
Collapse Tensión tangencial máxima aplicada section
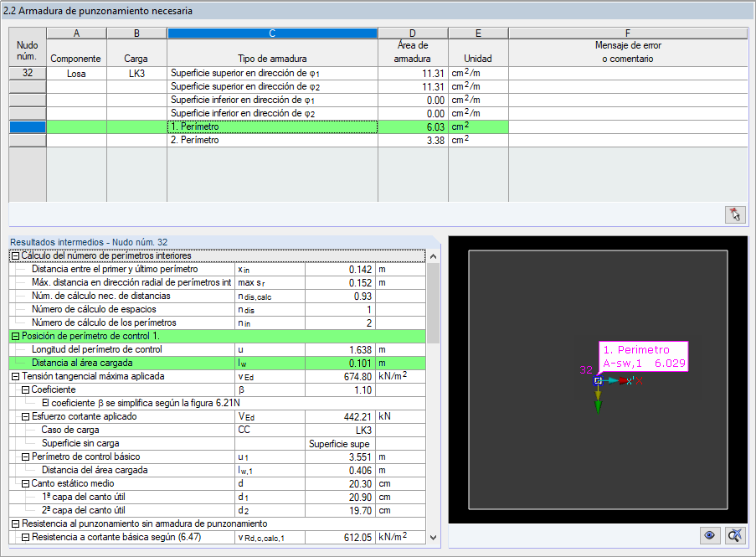point(15,377)
